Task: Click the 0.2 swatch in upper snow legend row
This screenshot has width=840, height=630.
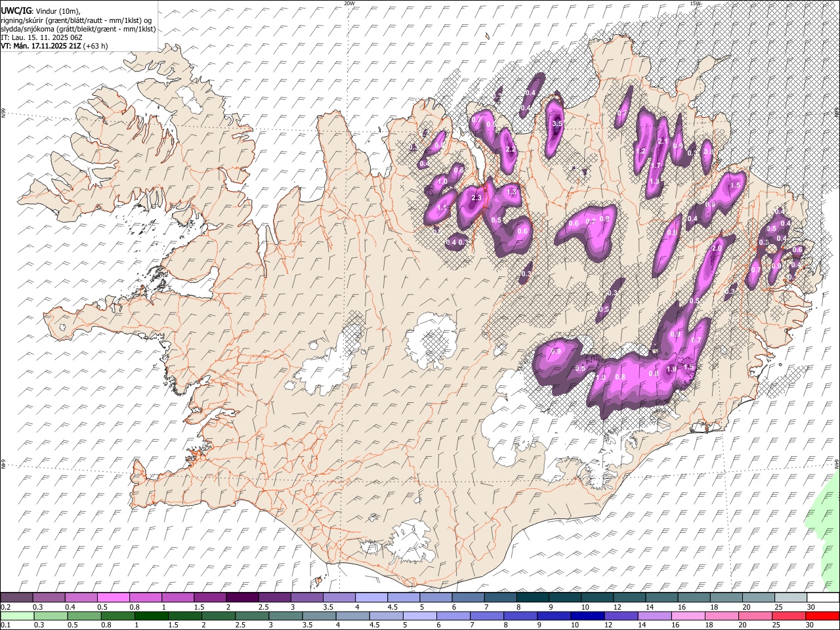Action: tap(16, 598)
